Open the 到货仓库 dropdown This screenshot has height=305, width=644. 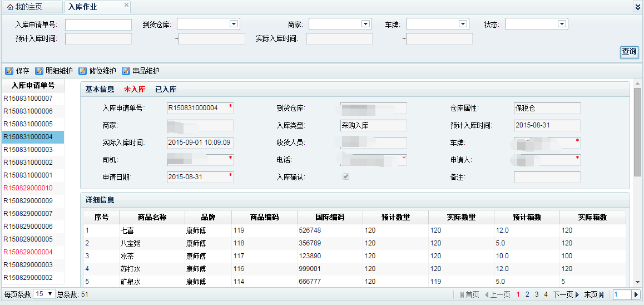point(234,24)
